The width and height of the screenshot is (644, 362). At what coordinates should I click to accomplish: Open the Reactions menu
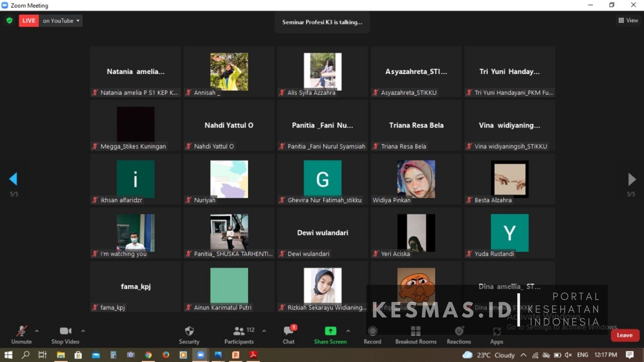point(459,331)
